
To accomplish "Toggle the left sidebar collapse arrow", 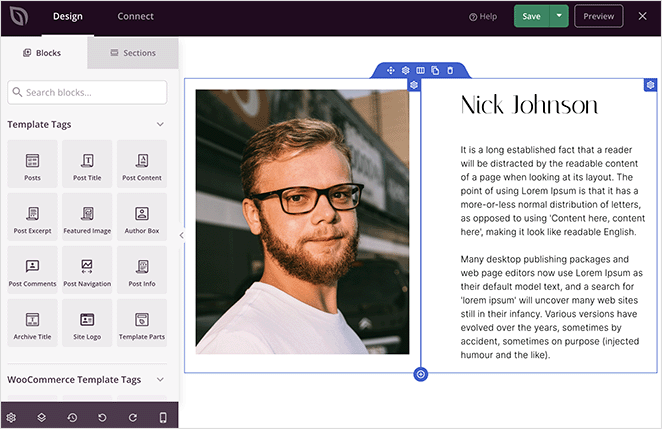I will pos(181,235).
